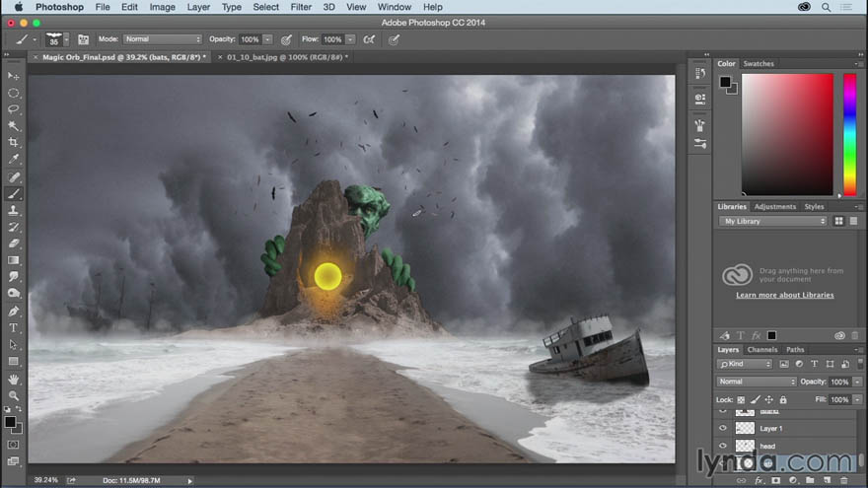Open layer Fill arrow
The width and height of the screenshot is (868, 488).
tap(857, 399)
